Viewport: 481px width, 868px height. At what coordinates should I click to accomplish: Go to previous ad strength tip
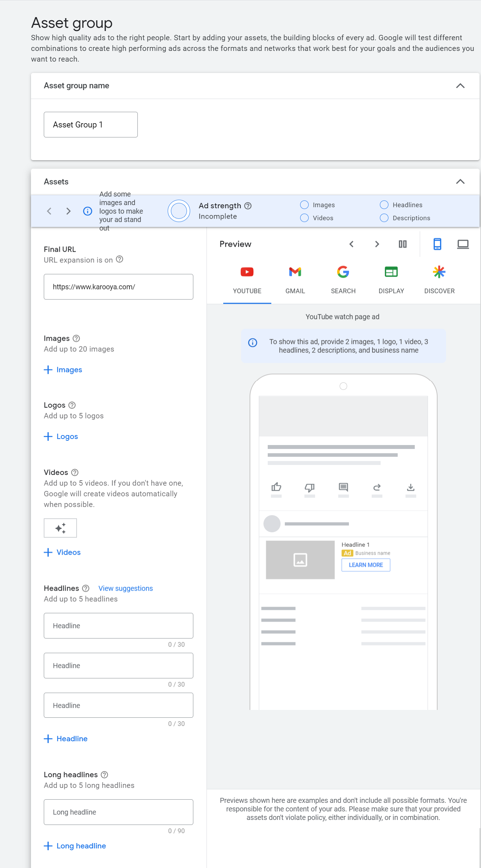coord(49,211)
